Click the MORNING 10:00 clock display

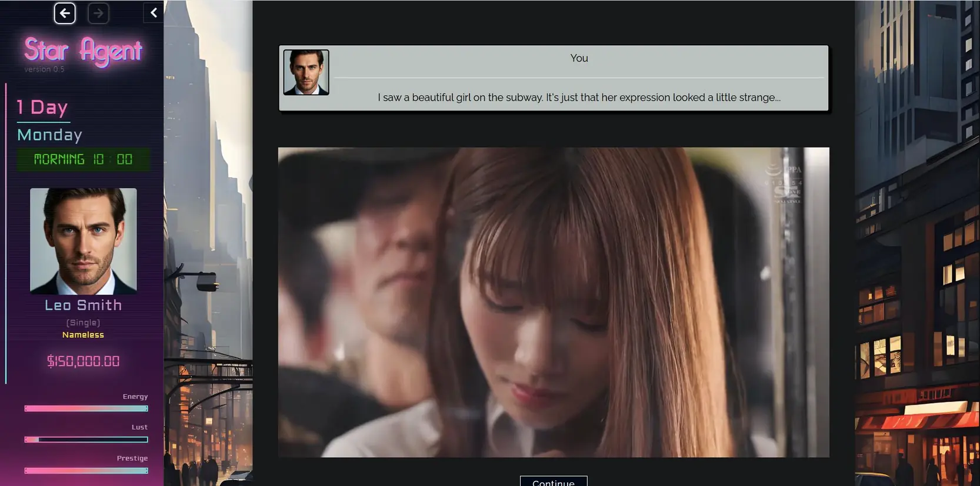point(83,159)
